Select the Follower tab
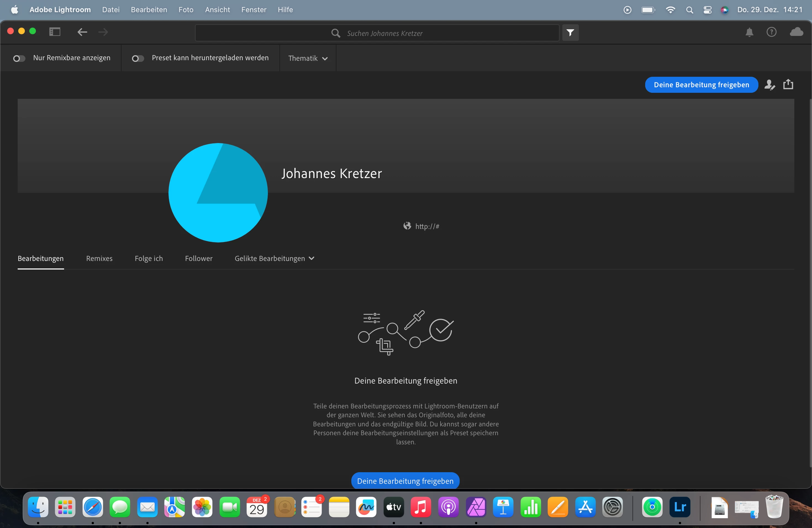 pyautogui.click(x=199, y=258)
